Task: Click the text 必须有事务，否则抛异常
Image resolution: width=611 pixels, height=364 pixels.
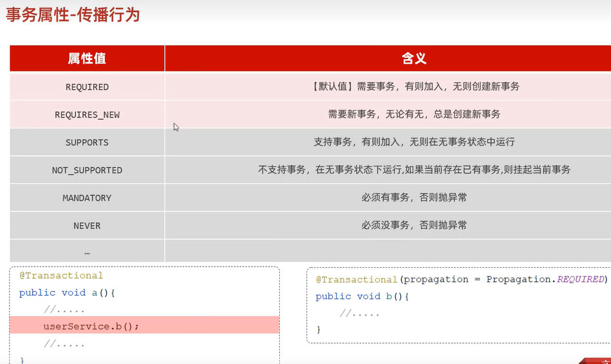Action: click(x=414, y=197)
